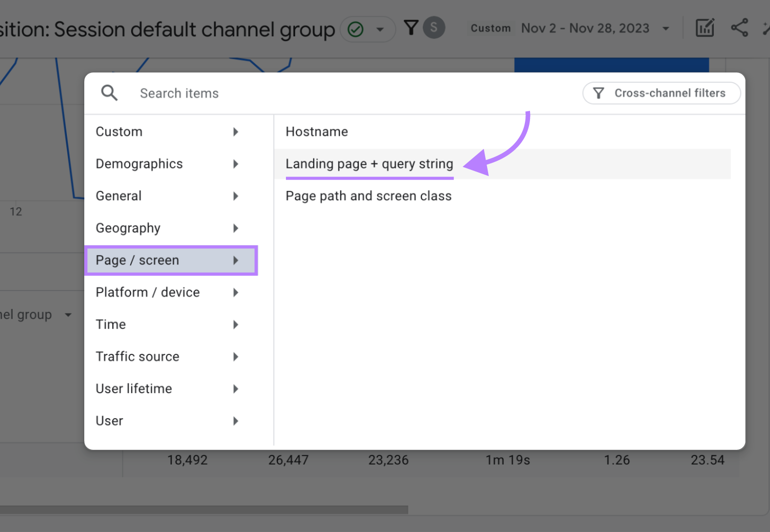
Task: Open sharing options via the share icon
Action: coord(739,28)
